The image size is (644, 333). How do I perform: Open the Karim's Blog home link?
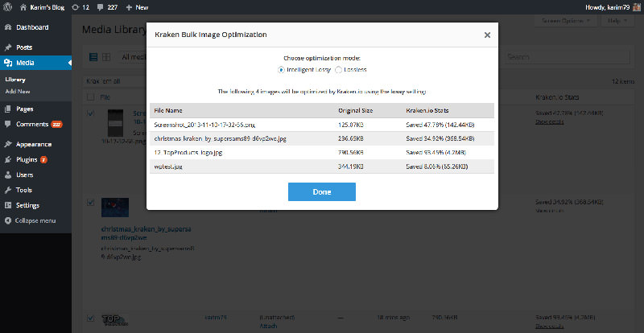43,7
